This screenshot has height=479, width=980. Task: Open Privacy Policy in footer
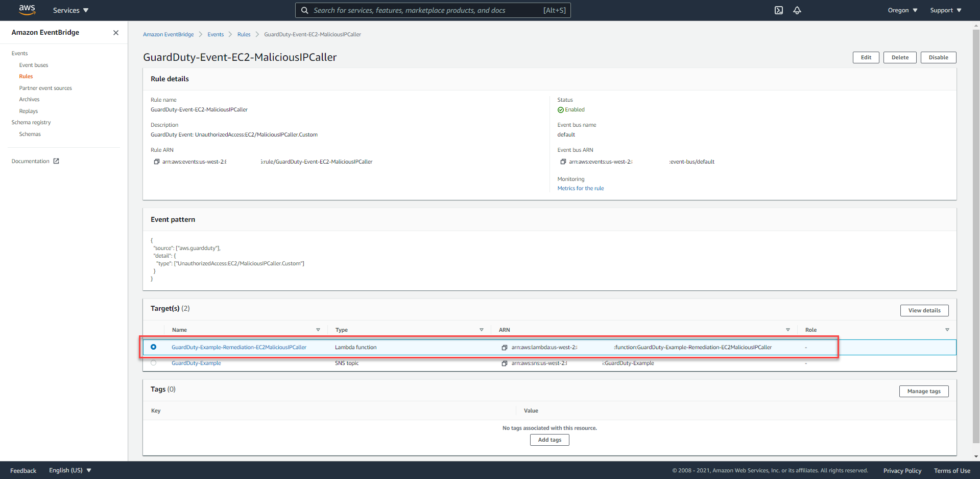pyautogui.click(x=902, y=471)
